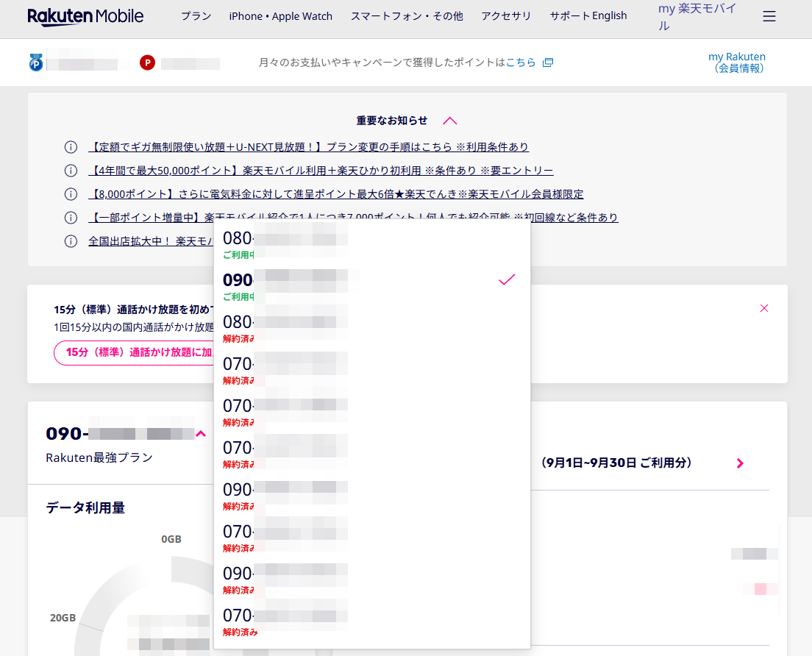Click the こちら points link
This screenshot has width=812, height=656.
click(521, 63)
